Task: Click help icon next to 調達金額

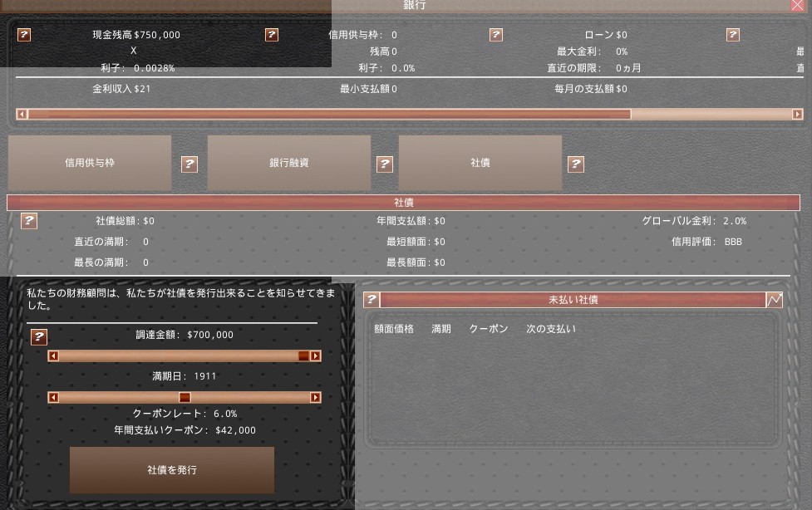Action: coord(39,336)
